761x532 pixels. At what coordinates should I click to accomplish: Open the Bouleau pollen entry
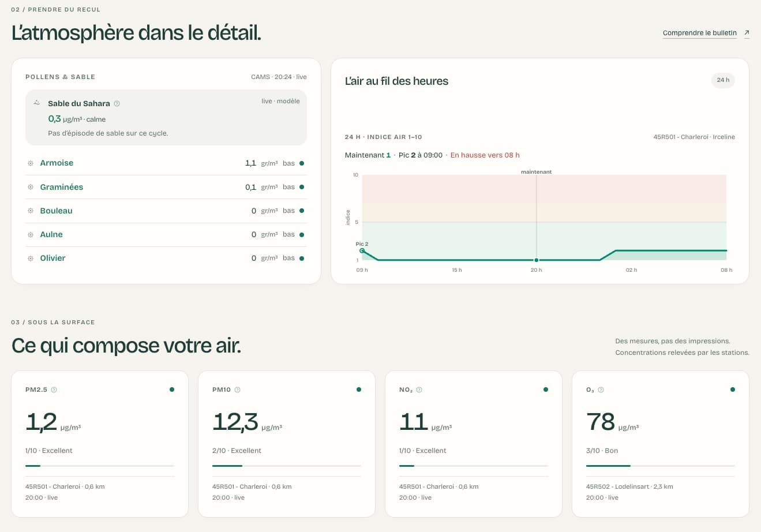[56, 211]
